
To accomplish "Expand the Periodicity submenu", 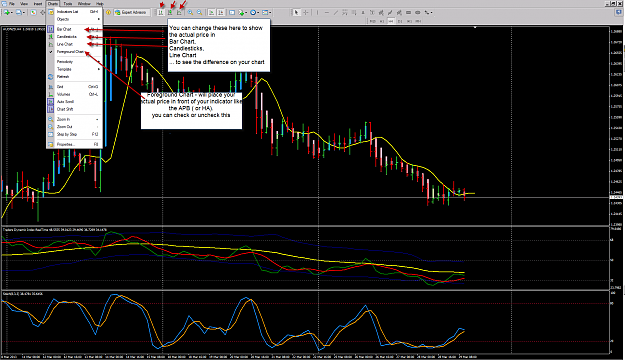I will (74, 61).
